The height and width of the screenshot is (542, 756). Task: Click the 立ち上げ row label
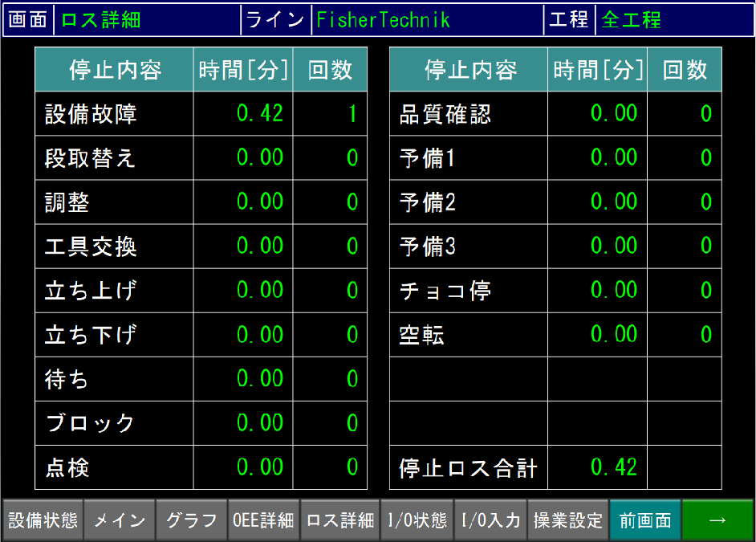pos(90,291)
